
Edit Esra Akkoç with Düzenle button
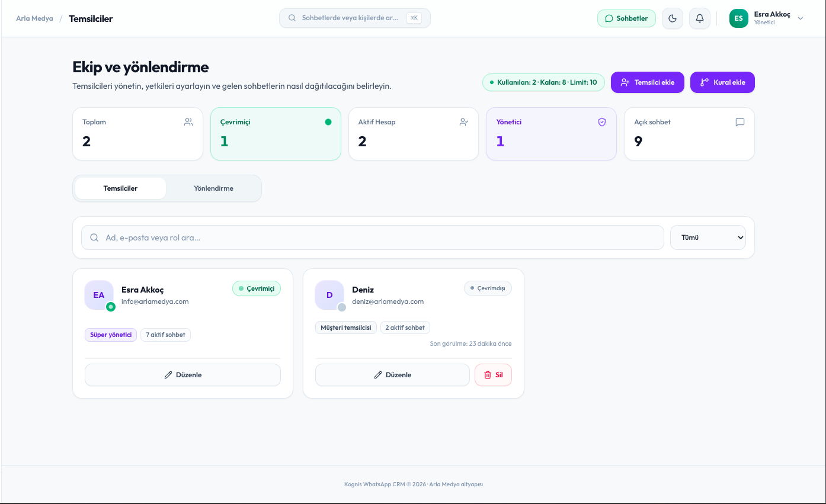(x=183, y=375)
